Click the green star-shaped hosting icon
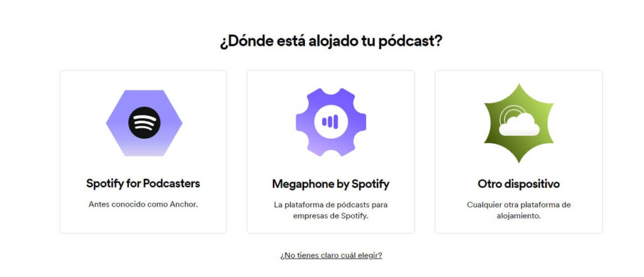The width and height of the screenshot is (644, 277). [519, 122]
